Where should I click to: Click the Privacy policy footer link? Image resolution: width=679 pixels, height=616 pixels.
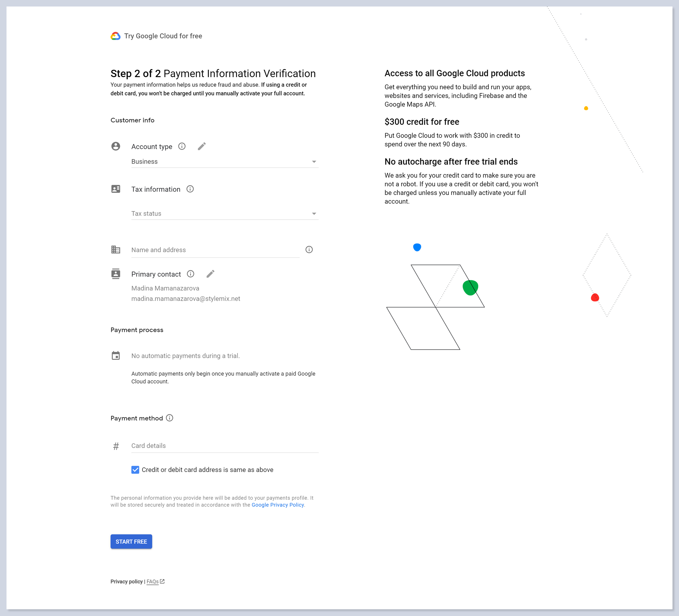[x=126, y=582]
